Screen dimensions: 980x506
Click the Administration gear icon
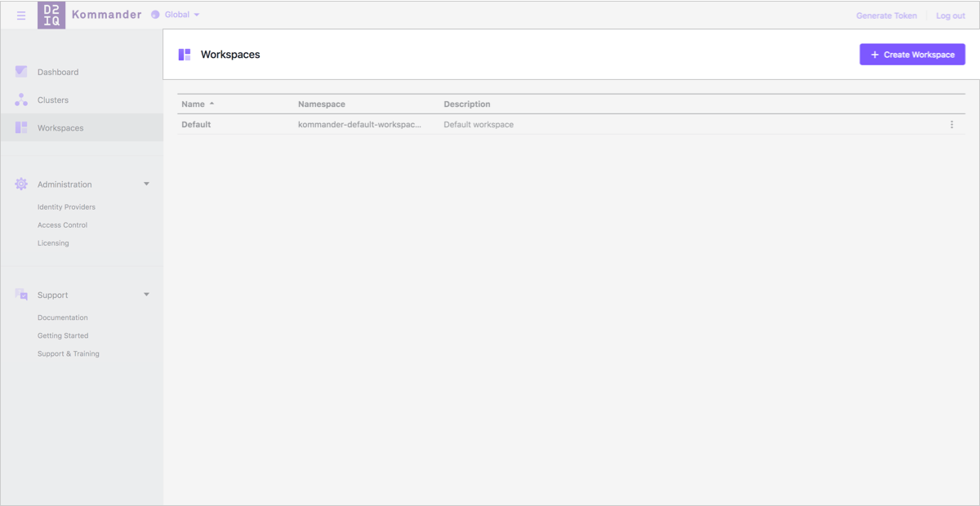[x=21, y=184]
